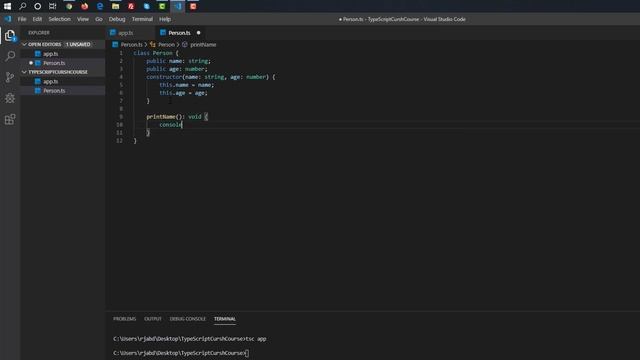Viewport: 640px width, 360px height.
Task: Open the File menu
Action: click(x=22, y=19)
